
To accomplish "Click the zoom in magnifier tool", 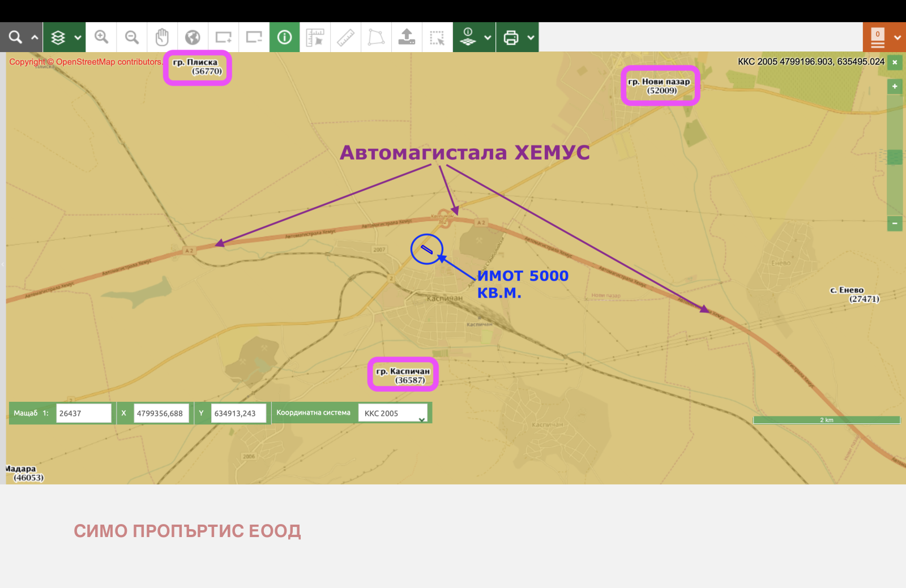I will [x=101, y=37].
